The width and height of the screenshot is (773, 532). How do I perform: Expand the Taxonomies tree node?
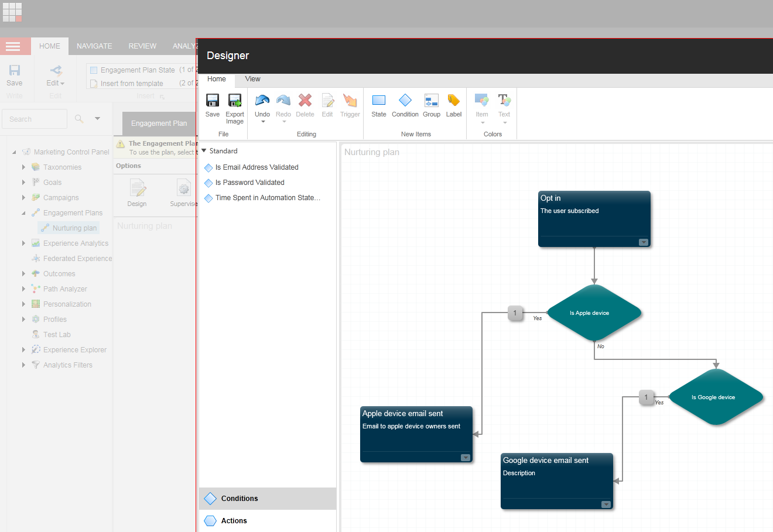[23, 167]
